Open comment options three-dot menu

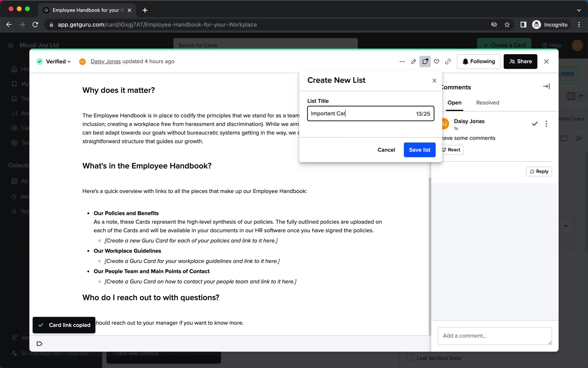pyautogui.click(x=546, y=124)
